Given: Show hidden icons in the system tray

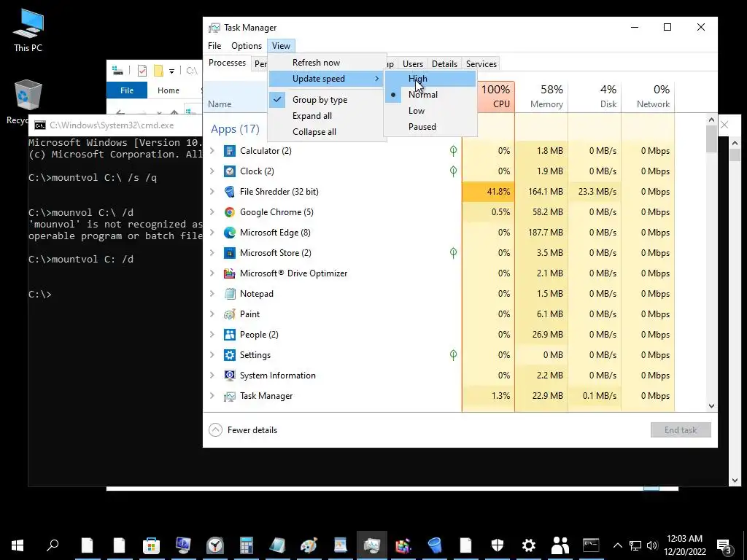Looking at the screenshot, I should [x=617, y=545].
